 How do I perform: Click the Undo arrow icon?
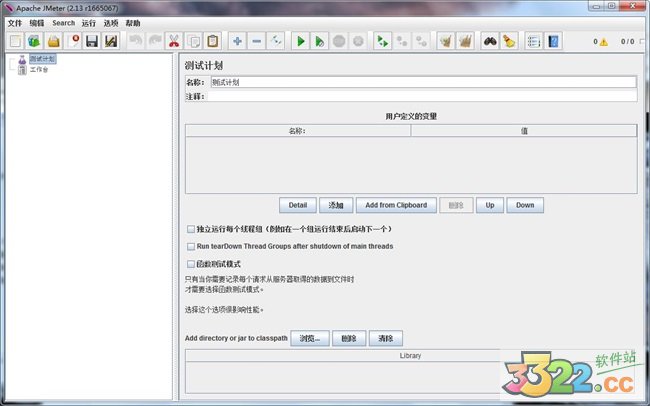coord(136,41)
